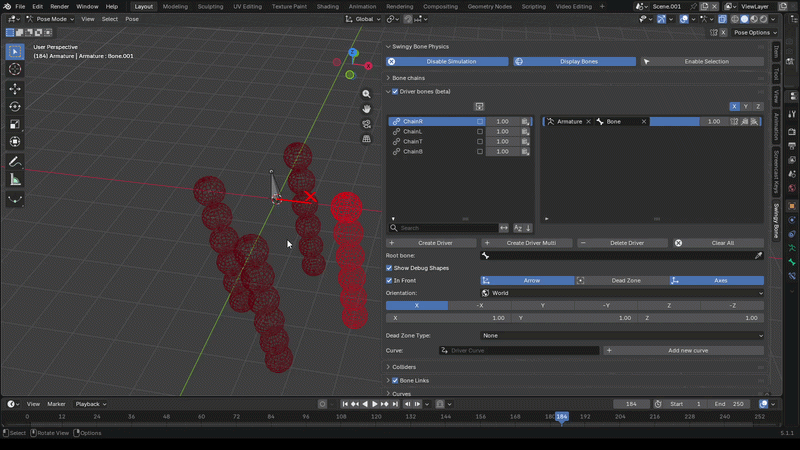Select the Annotate tool

point(15,162)
